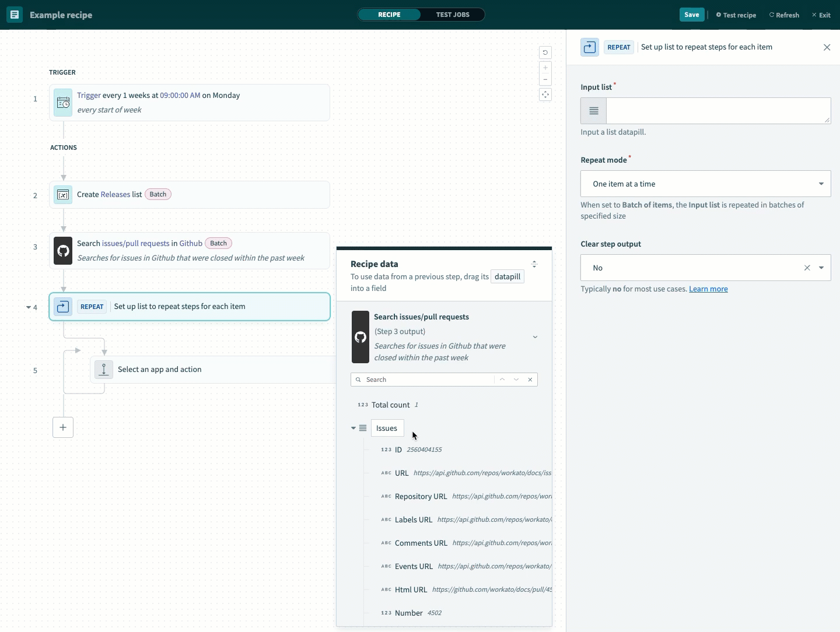
Task: Save the recipe
Action: [691, 15]
